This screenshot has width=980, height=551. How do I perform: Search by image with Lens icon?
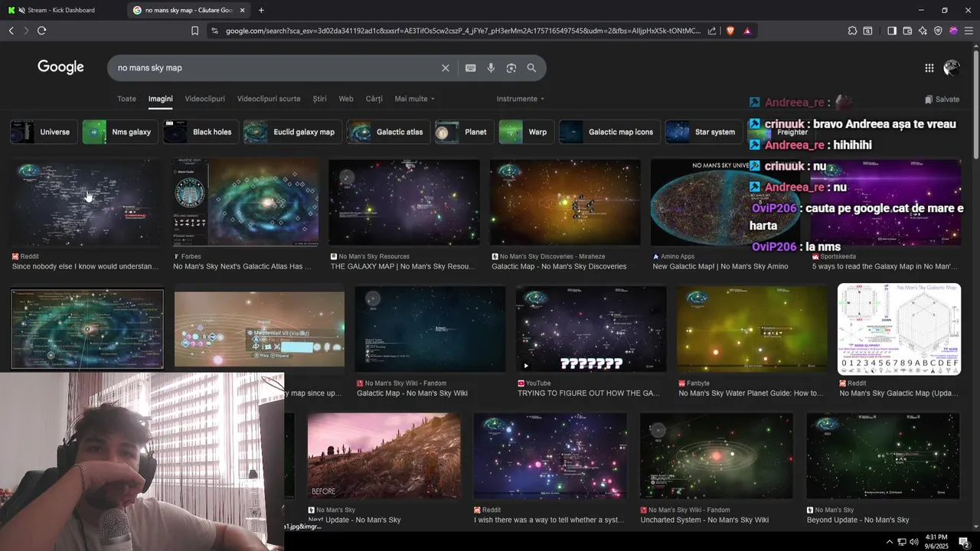511,68
